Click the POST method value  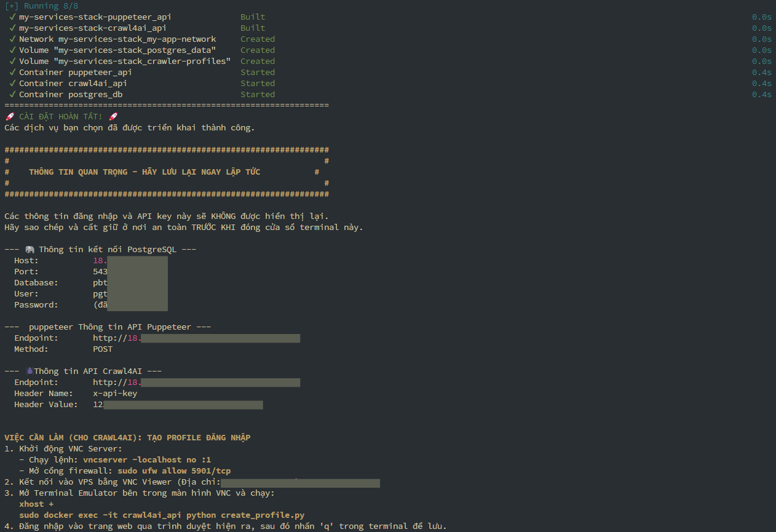coord(103,349)
